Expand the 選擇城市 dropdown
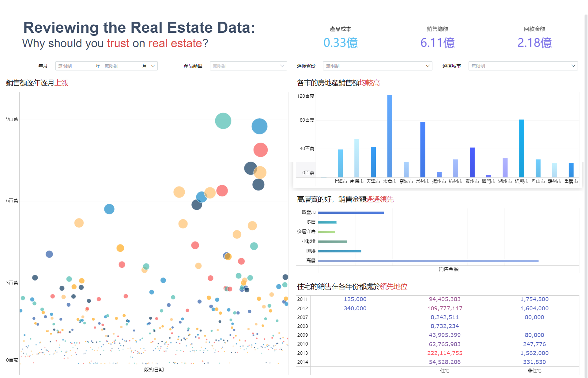 coord(523,66)
